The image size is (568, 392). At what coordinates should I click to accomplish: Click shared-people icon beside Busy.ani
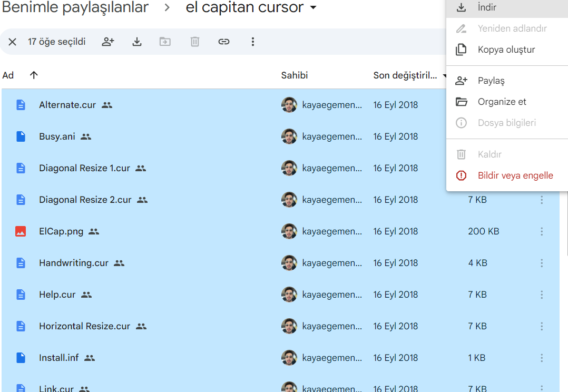(x=86, y=136)
